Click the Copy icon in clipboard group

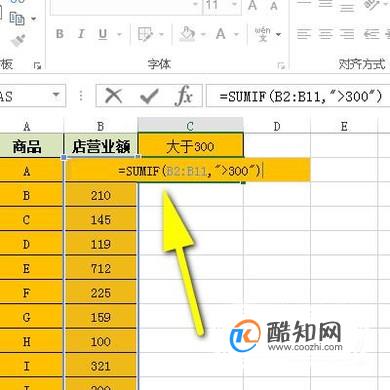click(x=17, y=18)
